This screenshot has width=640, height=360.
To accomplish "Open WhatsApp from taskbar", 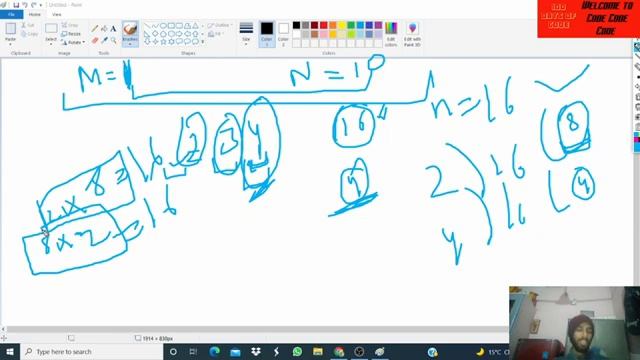I will pyautogui.click(x=297, y=351).
